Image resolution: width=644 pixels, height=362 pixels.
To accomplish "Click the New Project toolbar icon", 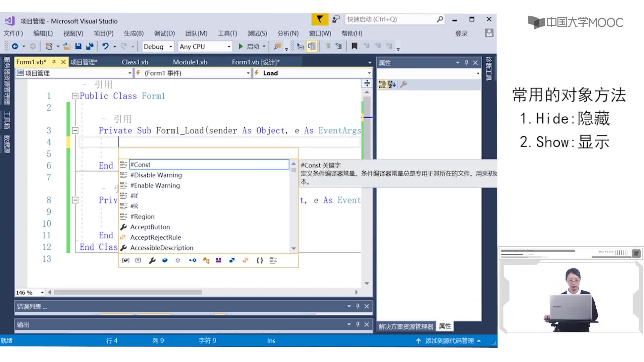I will pyautogui.click(x=49, y=46).
